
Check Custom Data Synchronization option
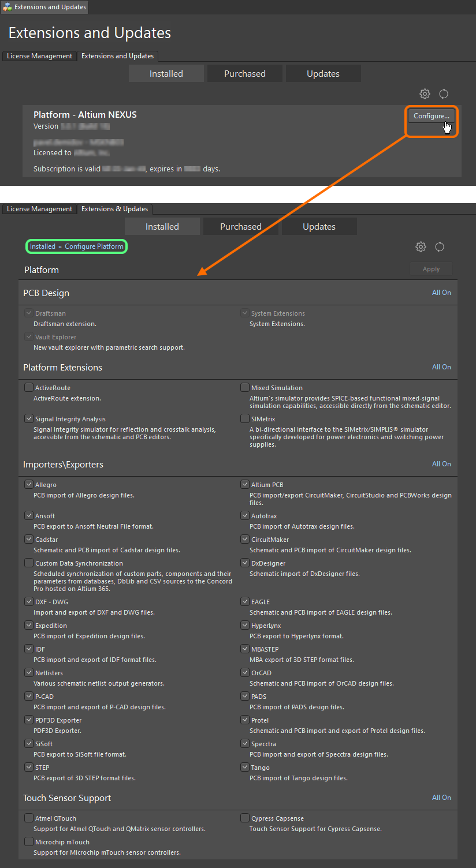coord(29,563)
